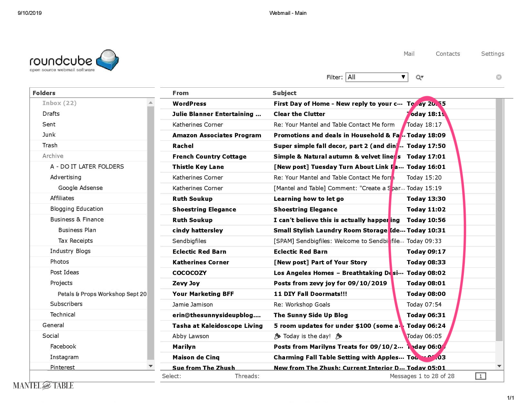The width and height of the screenshot is (532, 411).
Task: Sort messages by From column
Action: pos(181,93)
